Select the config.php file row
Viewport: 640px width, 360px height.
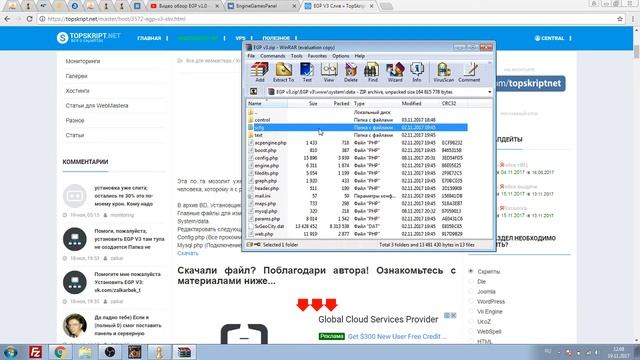click(357, 158)
